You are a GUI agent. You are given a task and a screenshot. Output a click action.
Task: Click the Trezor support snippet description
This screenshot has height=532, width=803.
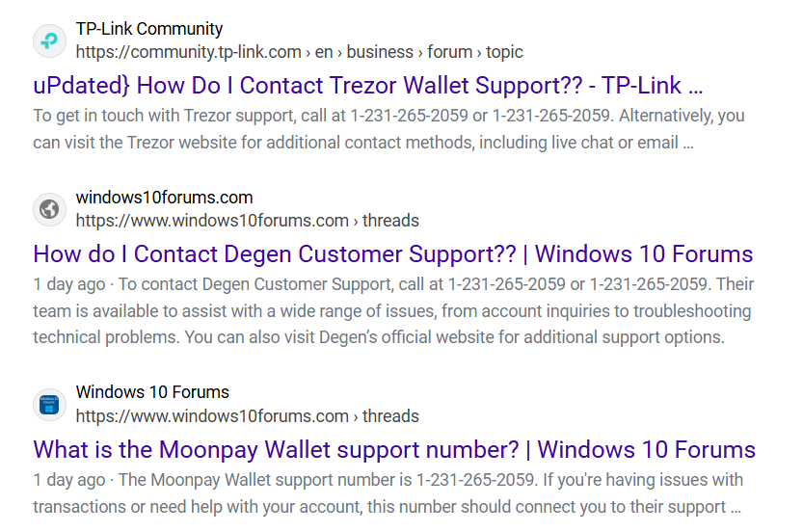tap(388, 129)
